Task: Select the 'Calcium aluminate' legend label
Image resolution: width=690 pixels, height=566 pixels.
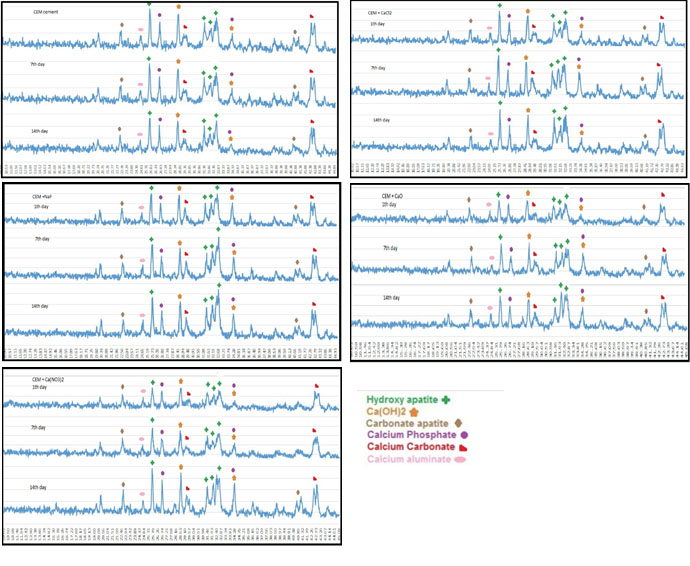Action: click(x=411, y=460)
